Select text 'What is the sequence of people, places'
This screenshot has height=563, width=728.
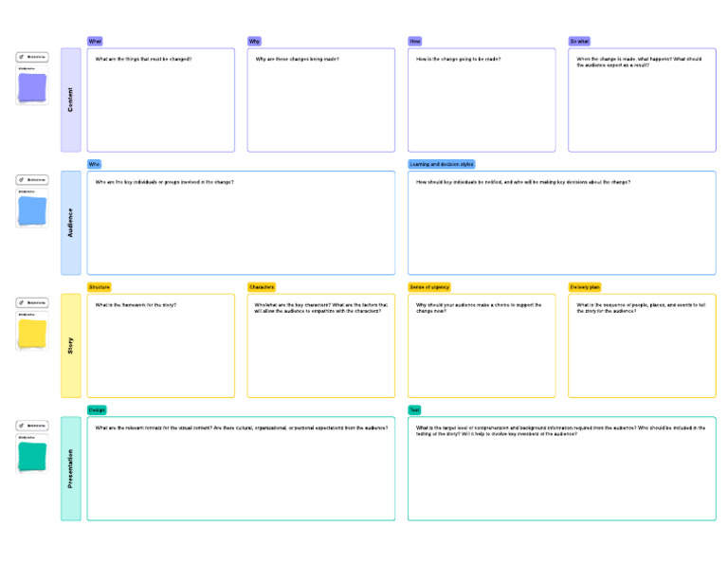[621, 305]
